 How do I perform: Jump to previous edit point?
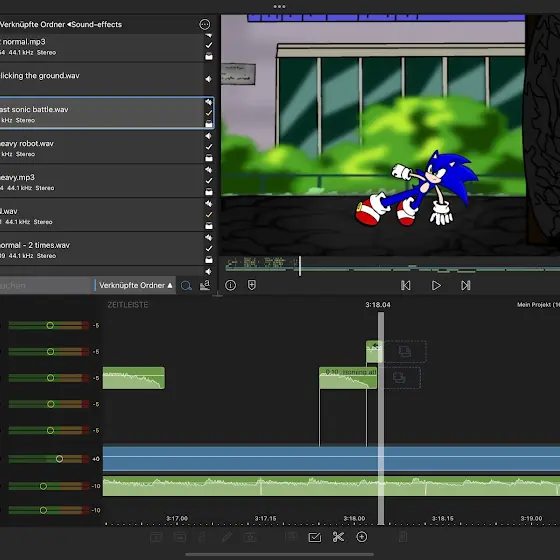[405, 285]
